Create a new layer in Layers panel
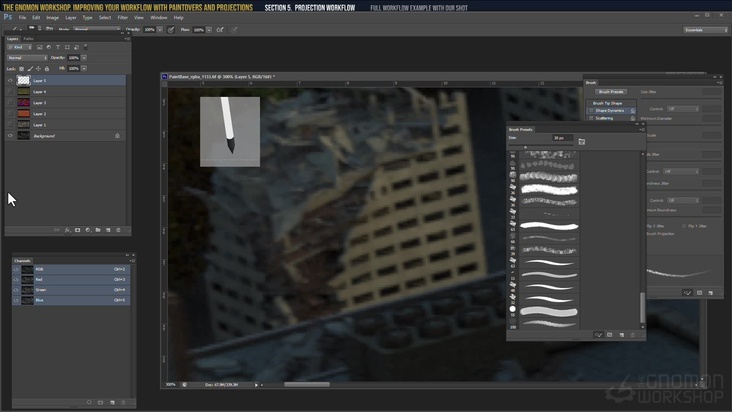The width and height of the screenshot is (732, 412). (108, 230)
